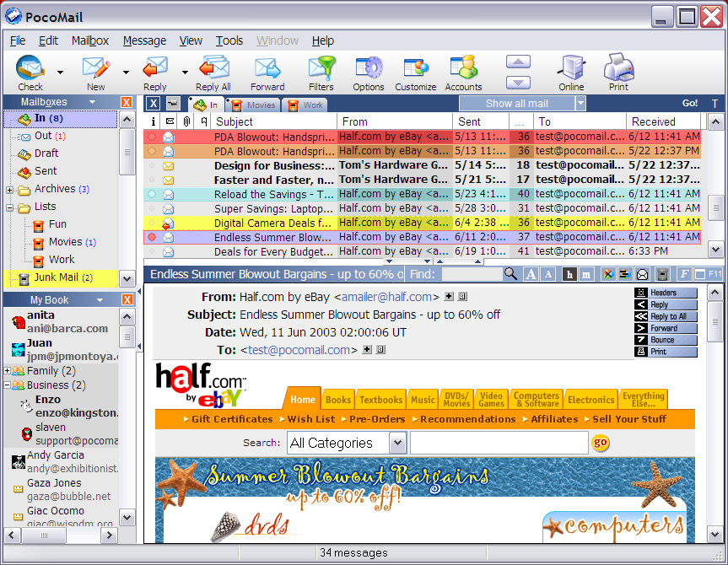Expand the Archives folder in the mailbox tree
The image size is (728, 565).
coord(9,190)
